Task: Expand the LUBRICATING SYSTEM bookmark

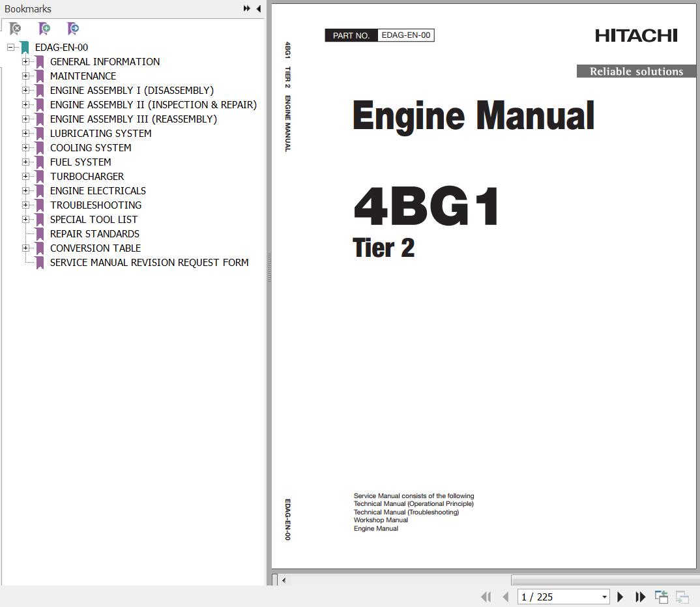Action: click(x=25, y=133)
